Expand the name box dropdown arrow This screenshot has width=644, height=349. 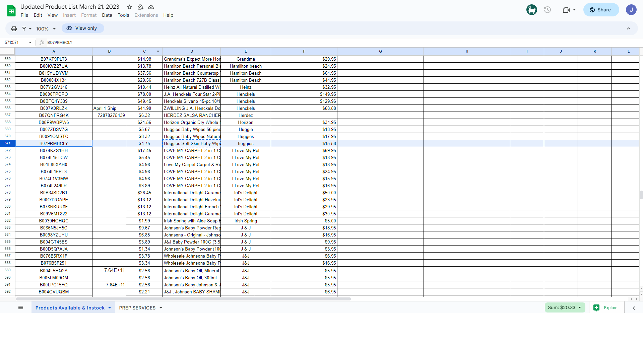[30, 43]
